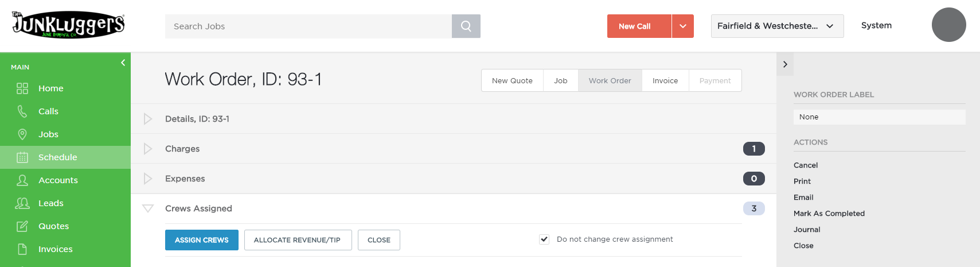Open Fairfield & Westchester location dropdown

(x=777, y=26)
